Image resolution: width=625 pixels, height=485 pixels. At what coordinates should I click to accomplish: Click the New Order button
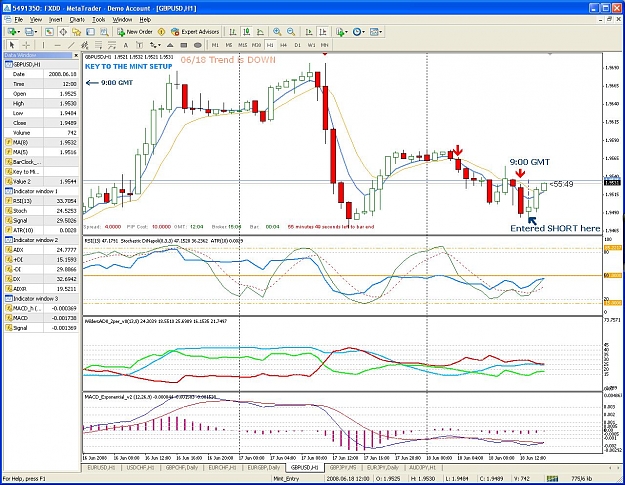click(135, 32)
